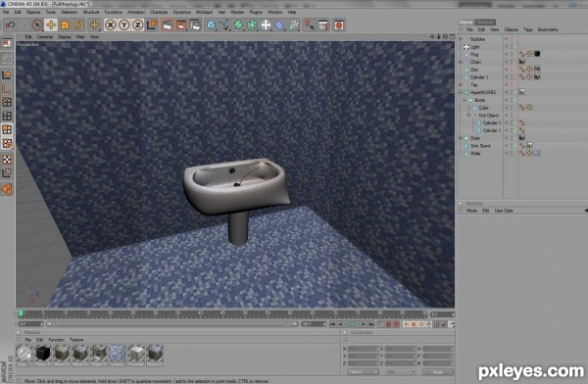
Task: Open the MoGraph menu
Action: point(204,12)
